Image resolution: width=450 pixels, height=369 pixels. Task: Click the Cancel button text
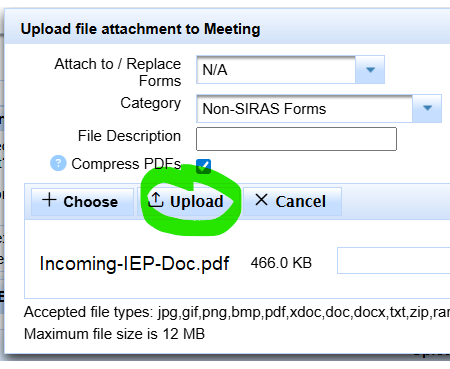point(300,201)
